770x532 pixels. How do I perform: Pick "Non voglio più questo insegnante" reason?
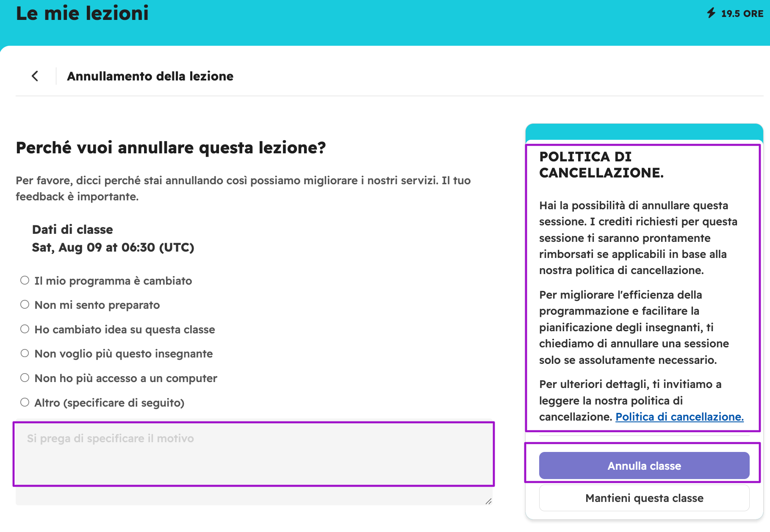coord(25,353)
